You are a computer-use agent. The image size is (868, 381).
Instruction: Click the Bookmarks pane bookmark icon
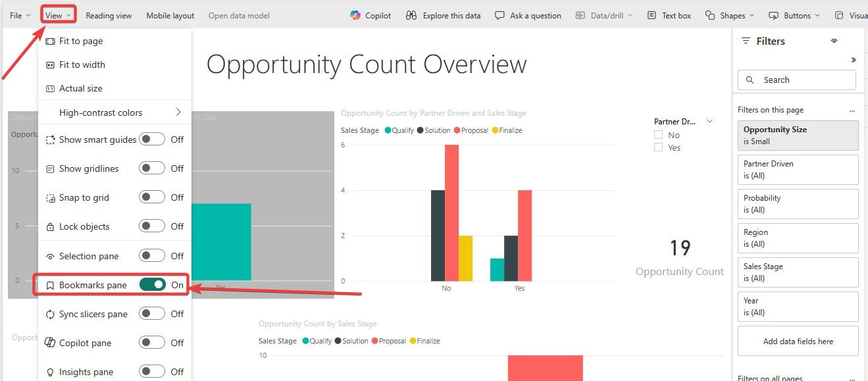point(51,285)
